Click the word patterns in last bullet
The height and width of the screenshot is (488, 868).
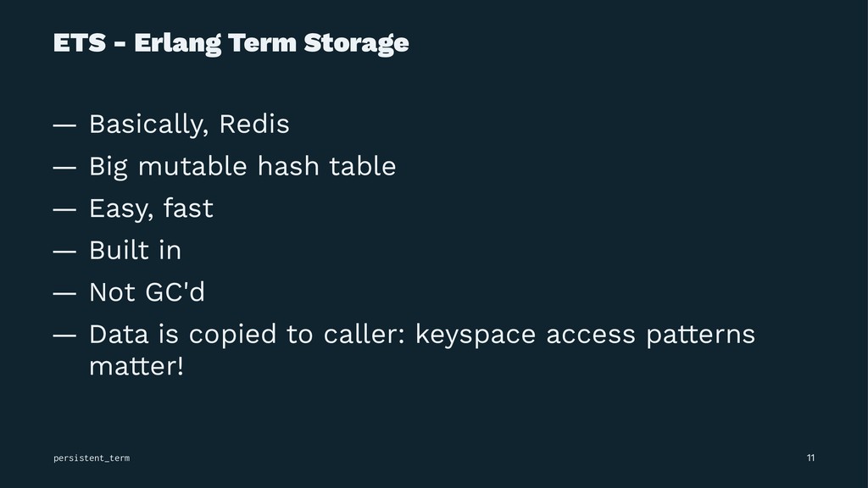click(701, 335)
